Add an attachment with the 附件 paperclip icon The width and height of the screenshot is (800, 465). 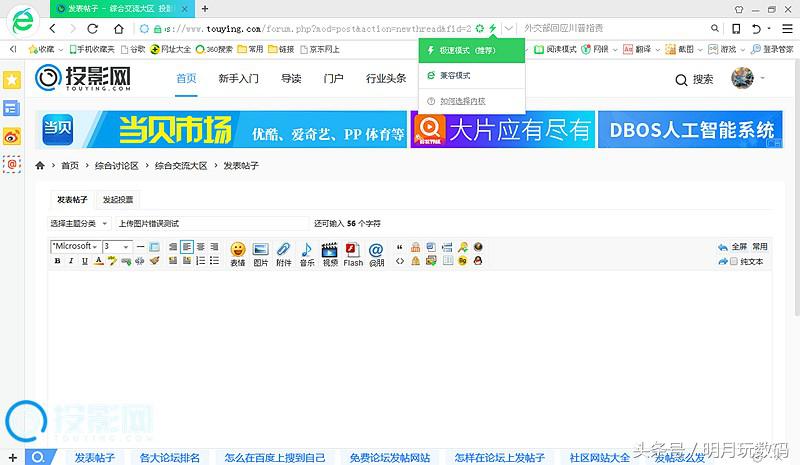tap(284, 254)
